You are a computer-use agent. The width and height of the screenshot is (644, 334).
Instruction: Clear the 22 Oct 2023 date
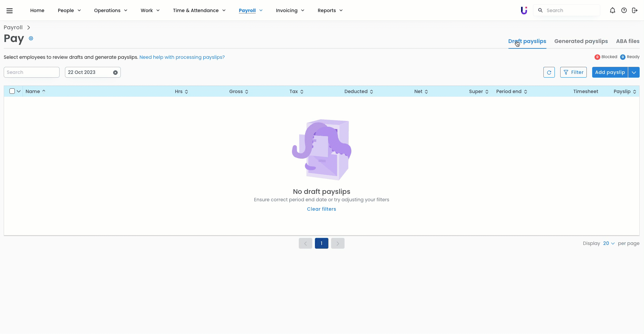(115, 73)
